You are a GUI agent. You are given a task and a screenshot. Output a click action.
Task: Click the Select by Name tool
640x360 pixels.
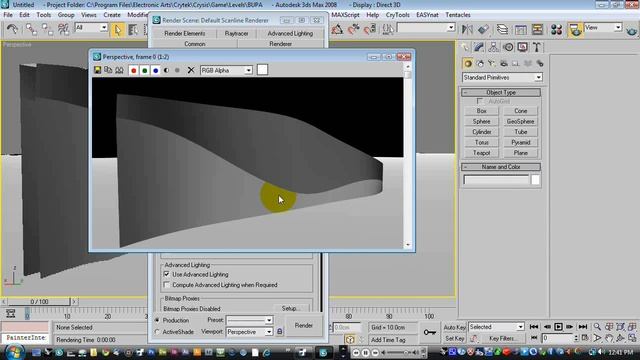click(133, 29)
